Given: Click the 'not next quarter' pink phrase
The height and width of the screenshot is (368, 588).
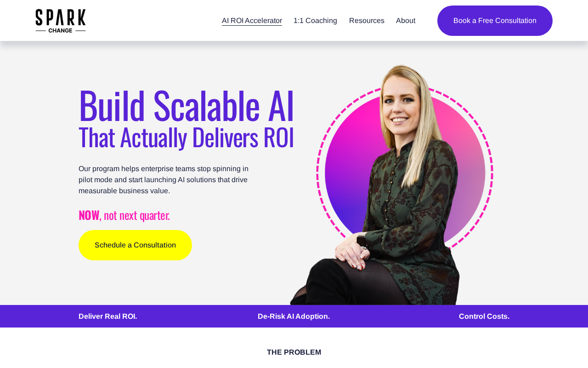Looking at the screenshot, I should [137, 215].
